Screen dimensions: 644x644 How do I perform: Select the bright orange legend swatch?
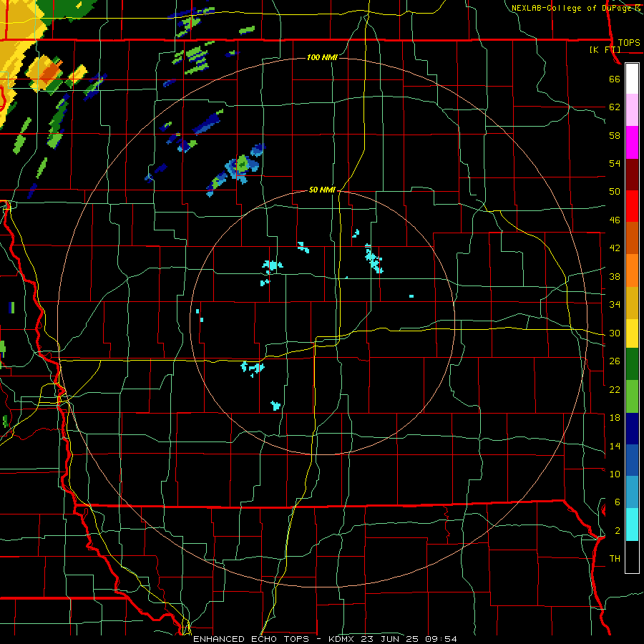click(632, 270)
